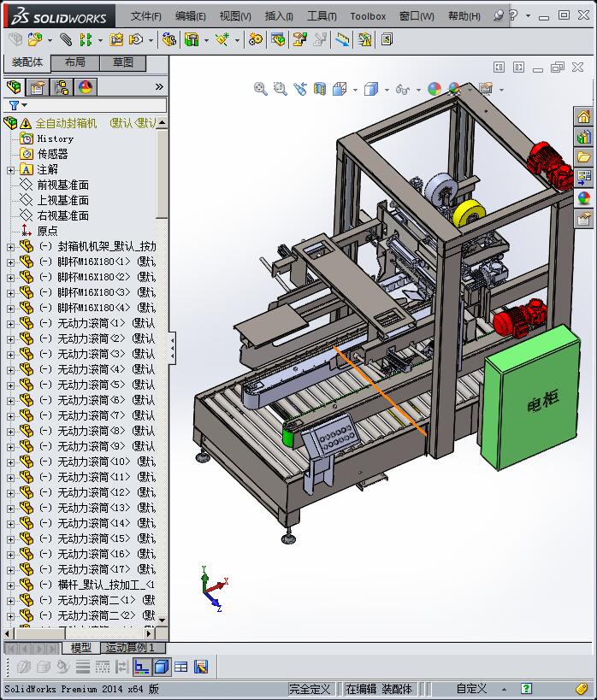Select the 模型 bottom tab
This screenshot has width=597, height=700.
81,648
